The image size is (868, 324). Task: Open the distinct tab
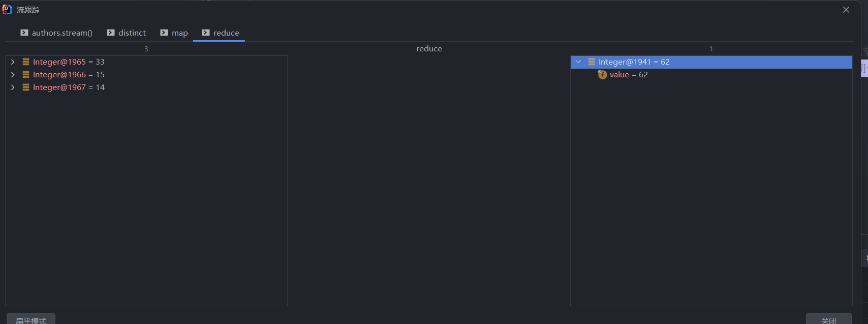pos(132,33)
